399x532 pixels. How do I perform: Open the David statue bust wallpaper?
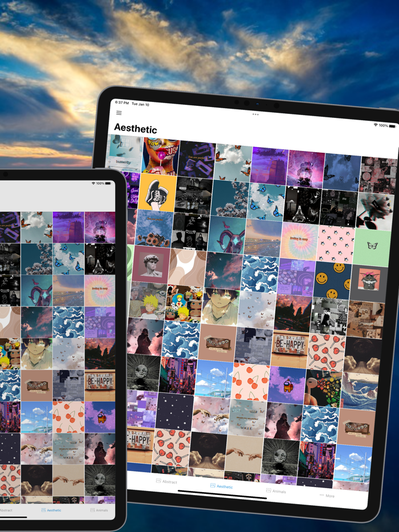coord(150,264)
